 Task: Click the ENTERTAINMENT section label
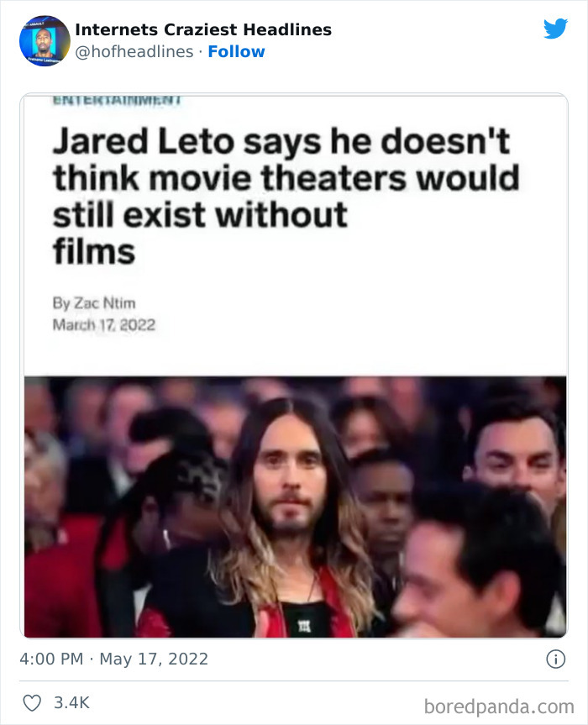[118, 100]
